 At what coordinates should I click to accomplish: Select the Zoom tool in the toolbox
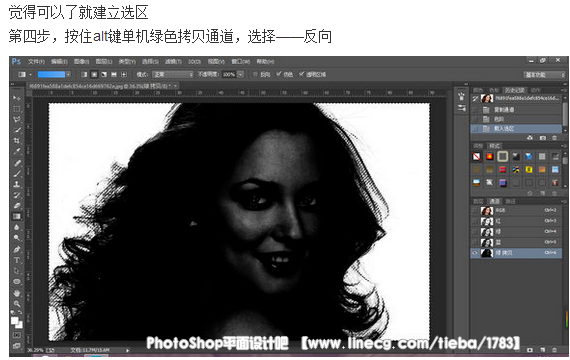pos(17,304)
